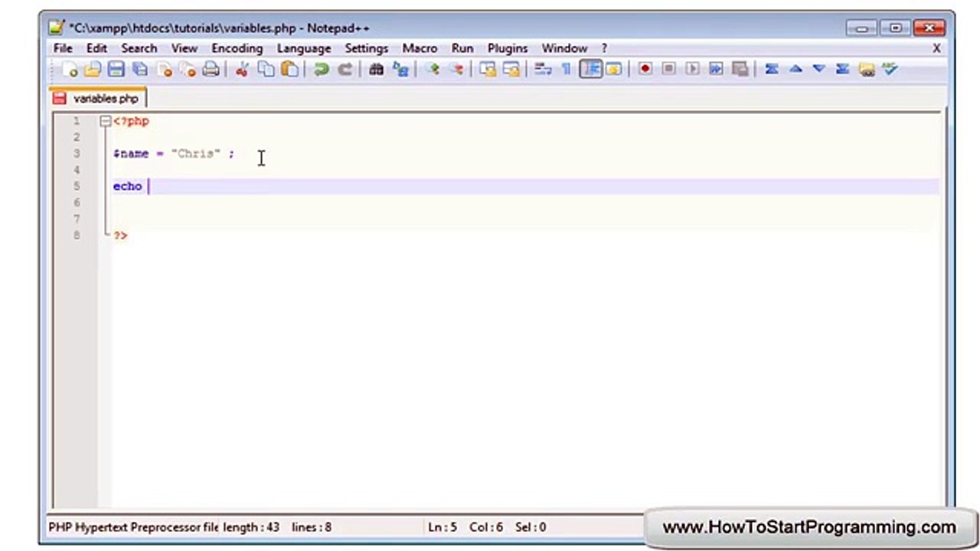Click the Synchronize Horizontal Scrolling icon
Screen dimensions: 980x551
[511, 70]
